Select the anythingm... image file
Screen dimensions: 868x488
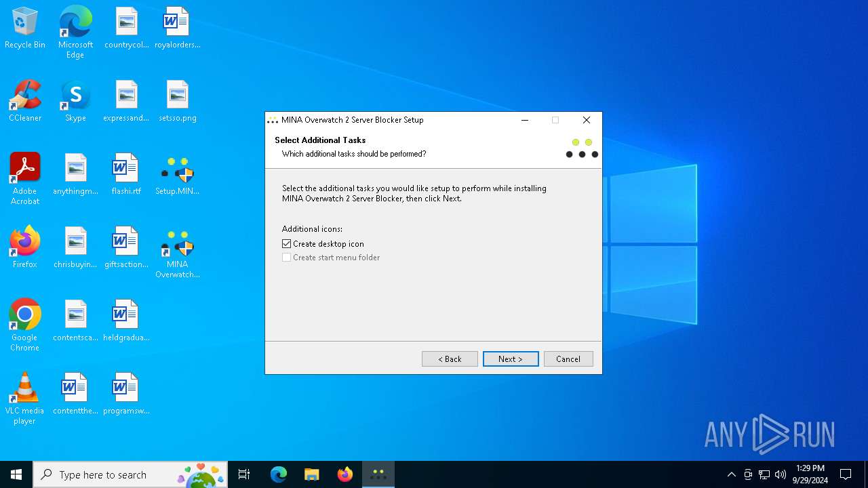75,175
